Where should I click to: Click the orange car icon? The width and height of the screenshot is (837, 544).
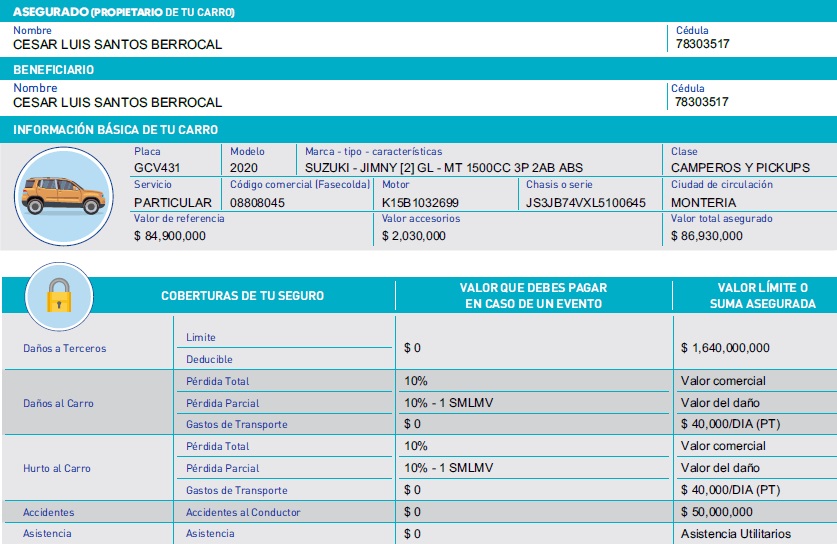pyautogui.click(x=62, y=196)
